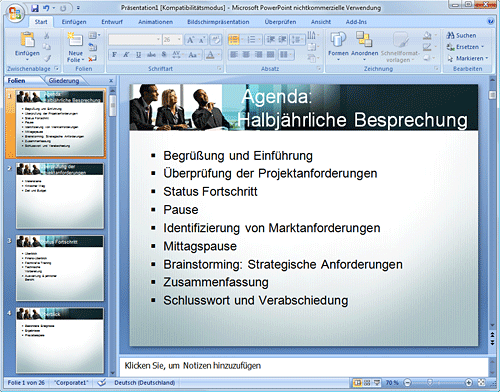500x392 pixels.
Task: Toggle bold F formatting
Action: click(114, 55)
